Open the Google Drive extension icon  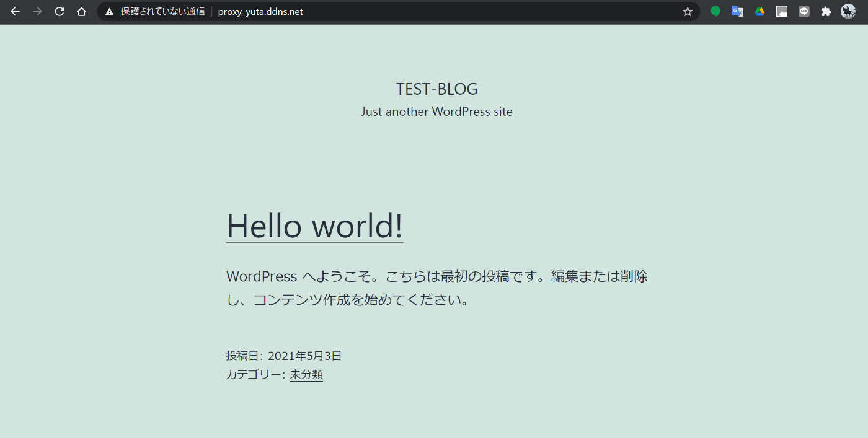coord(759,11)
